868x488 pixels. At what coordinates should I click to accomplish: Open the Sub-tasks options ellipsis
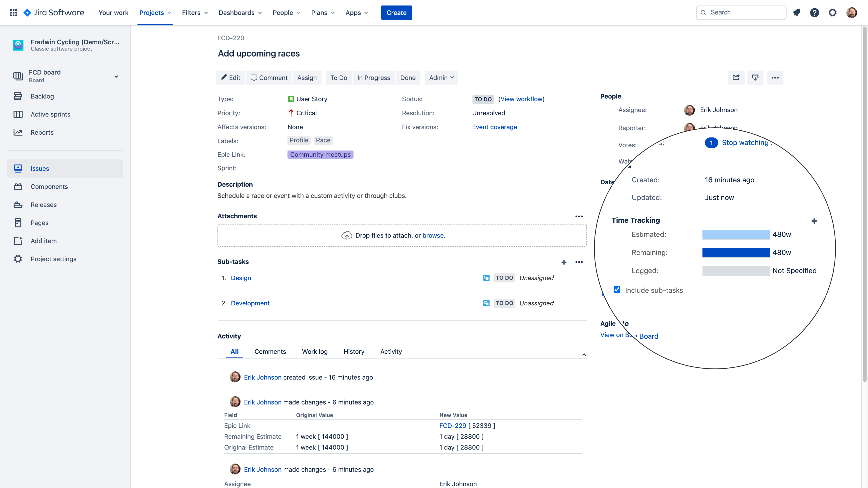pos(579,262)
